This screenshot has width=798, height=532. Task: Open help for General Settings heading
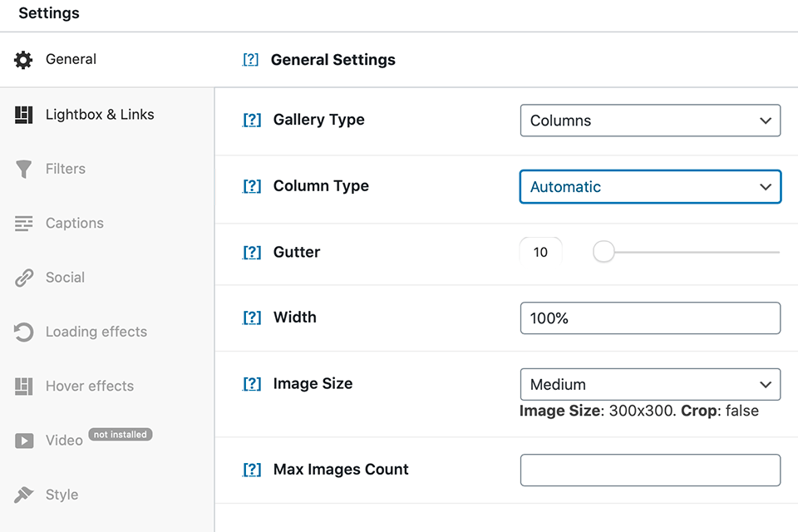click(x=251, y=59)
